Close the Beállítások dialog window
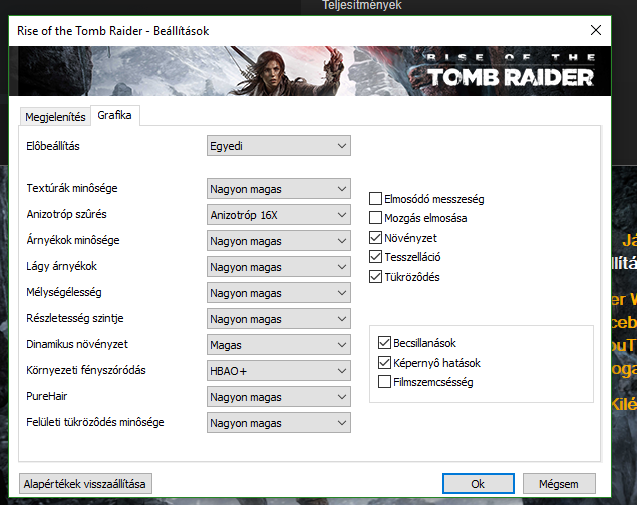 click(x=596, y=30)
